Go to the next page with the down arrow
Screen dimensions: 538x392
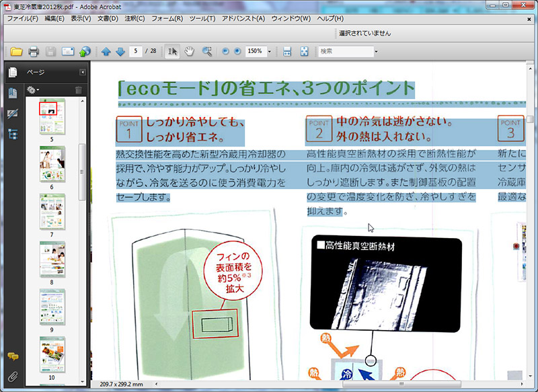pyautogui.click(x=119, y=51)
